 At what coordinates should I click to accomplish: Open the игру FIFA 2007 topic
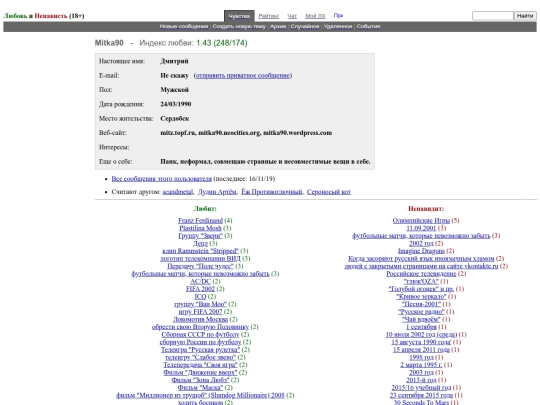pos(200,311)
